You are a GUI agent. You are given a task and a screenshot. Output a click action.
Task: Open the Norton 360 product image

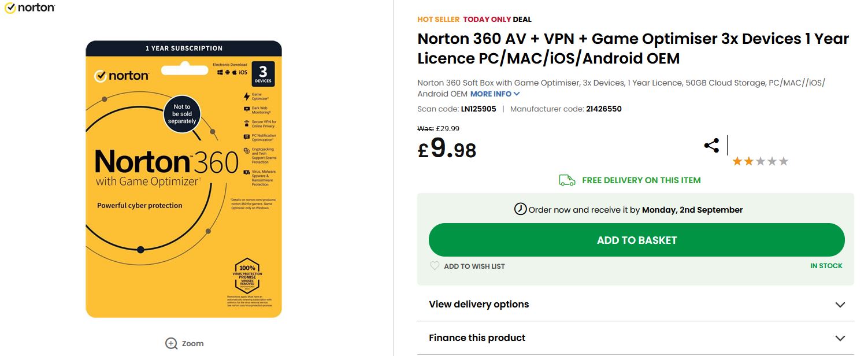(x=184, y=179)
